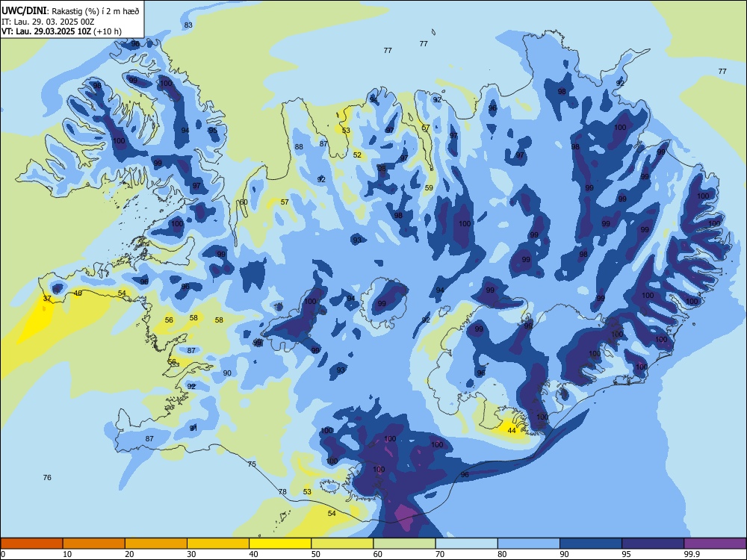This screenshot has width=747, height=560.
Task: Choose the light green 60–70 legend swatch
Action: click(404, 544)
